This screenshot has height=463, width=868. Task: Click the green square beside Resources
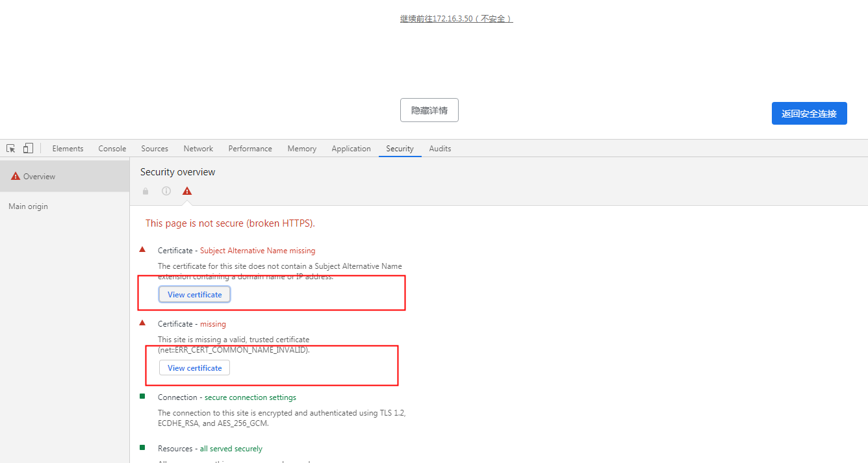coord(142,447)
